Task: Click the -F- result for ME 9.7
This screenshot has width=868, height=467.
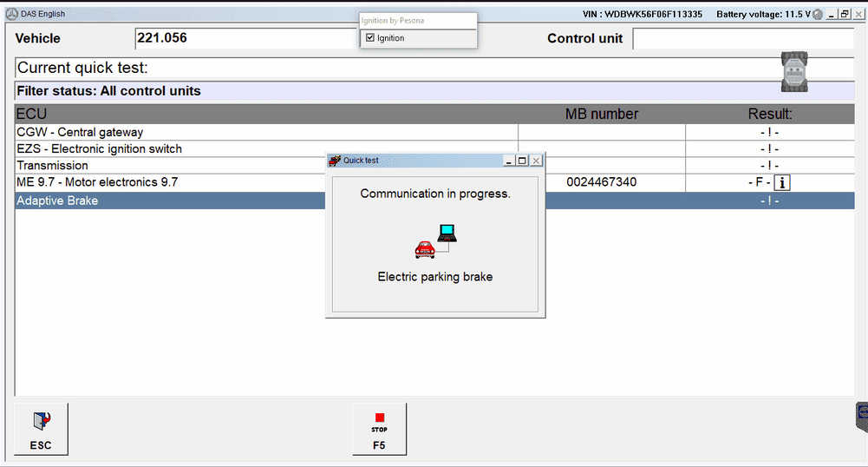Action: pos(760,182)
